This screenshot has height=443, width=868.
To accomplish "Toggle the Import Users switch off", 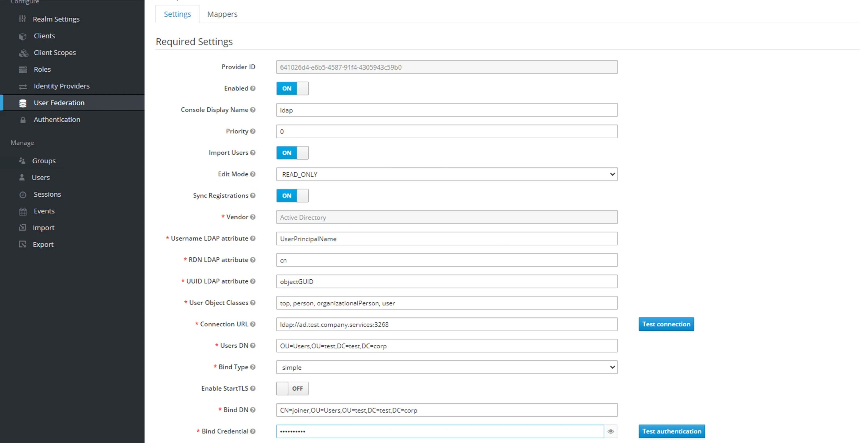I will click(292, 153).
